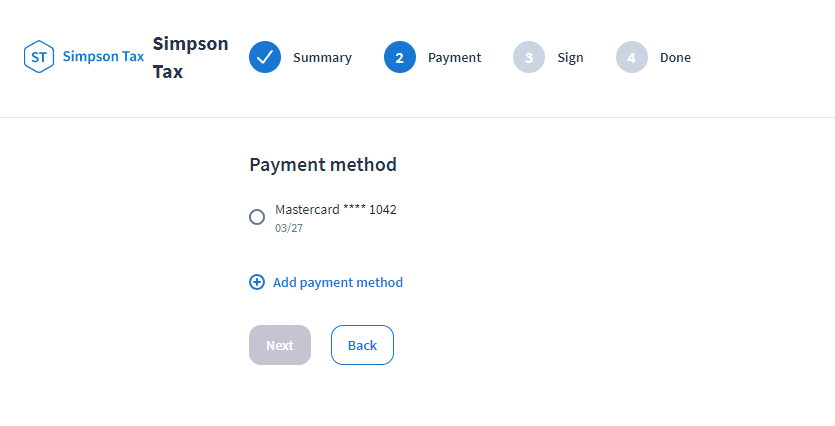Choose the Mastercard **** 1042 label
Image resolution: width=835 pixels, height=426 pixels.
336,210
